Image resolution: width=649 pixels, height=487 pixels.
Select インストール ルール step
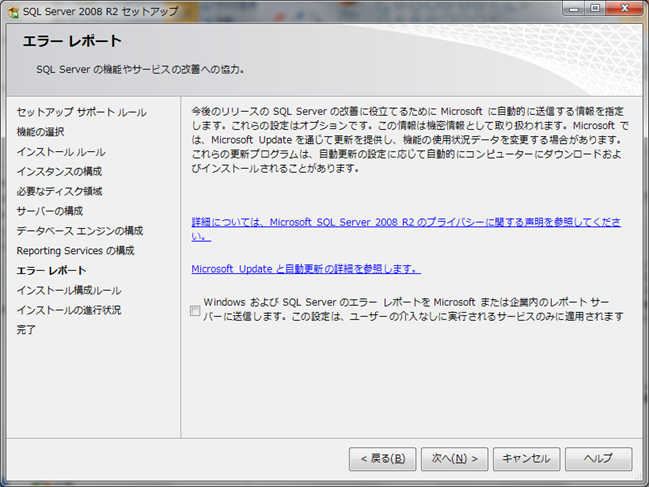point(61,152)
